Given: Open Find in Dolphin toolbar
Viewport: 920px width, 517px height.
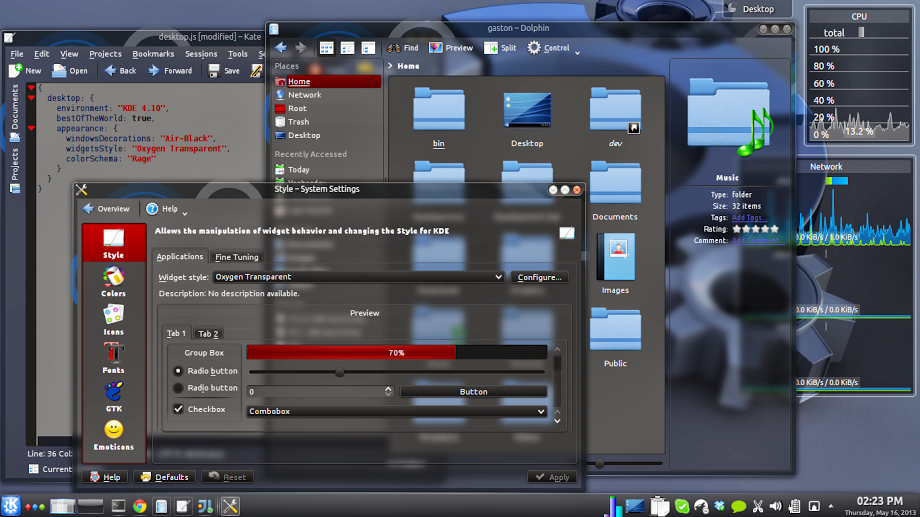Looking at the screenshot, I should click(x=402, y=48).
